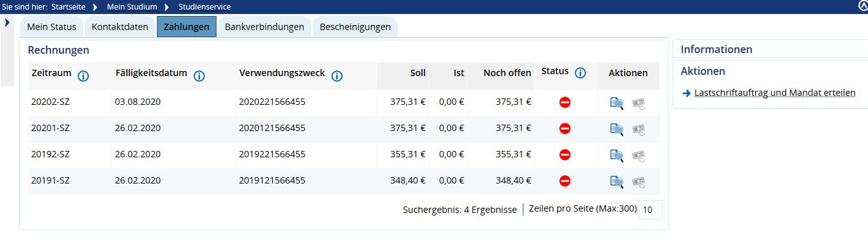This screenshot has width=868, height=250.
Task: Switch to Mein Status tab
Action: coord(52,27)
